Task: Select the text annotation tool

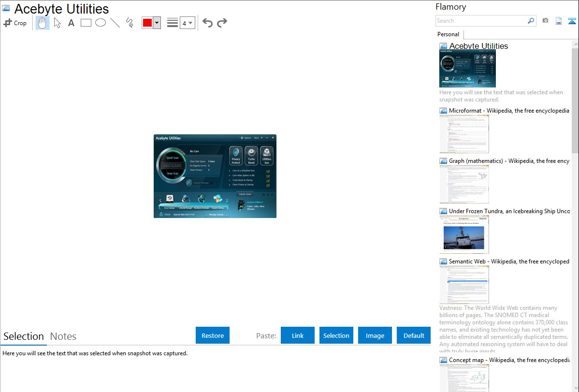Action: pos(71,23)
